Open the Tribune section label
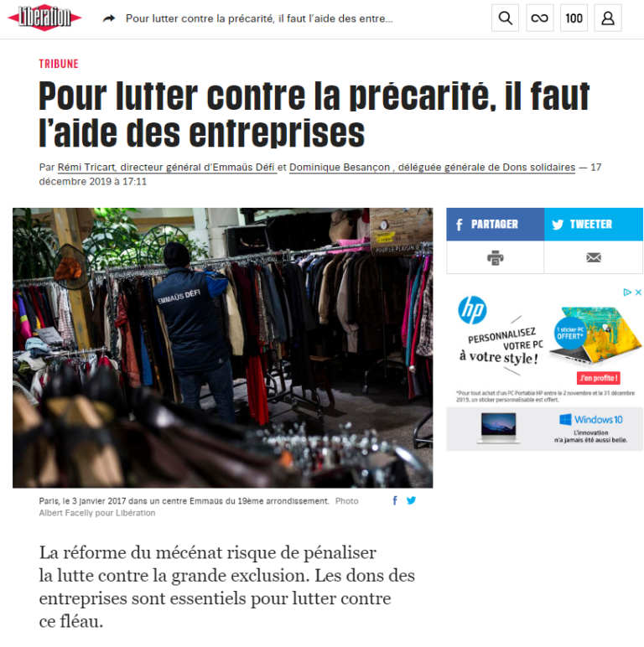The width and height of the screenshot is (644, 647). [x=59, y=64]
